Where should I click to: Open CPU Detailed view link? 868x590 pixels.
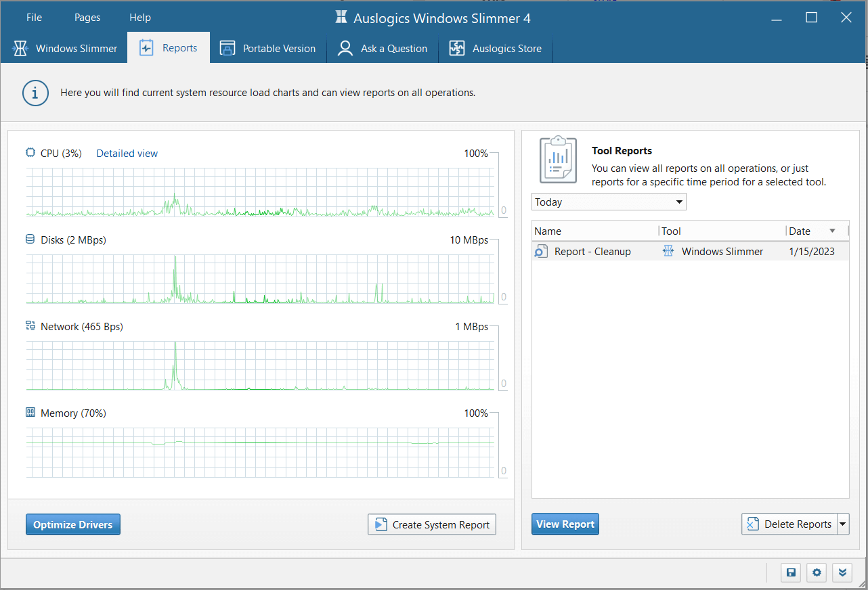click(x=127, y=154)
